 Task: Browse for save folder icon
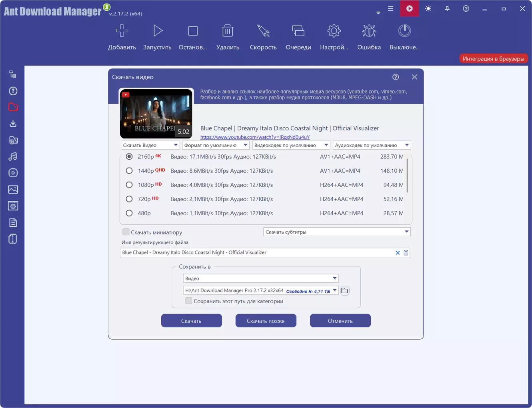344,291
